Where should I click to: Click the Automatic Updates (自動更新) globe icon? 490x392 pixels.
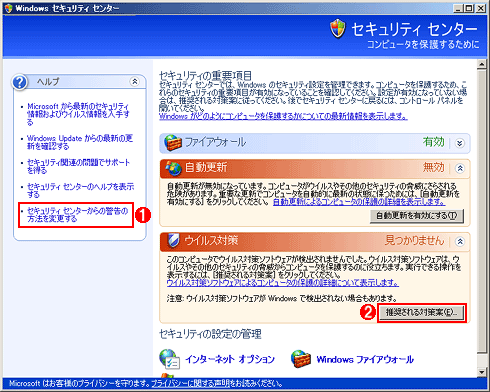174,168
